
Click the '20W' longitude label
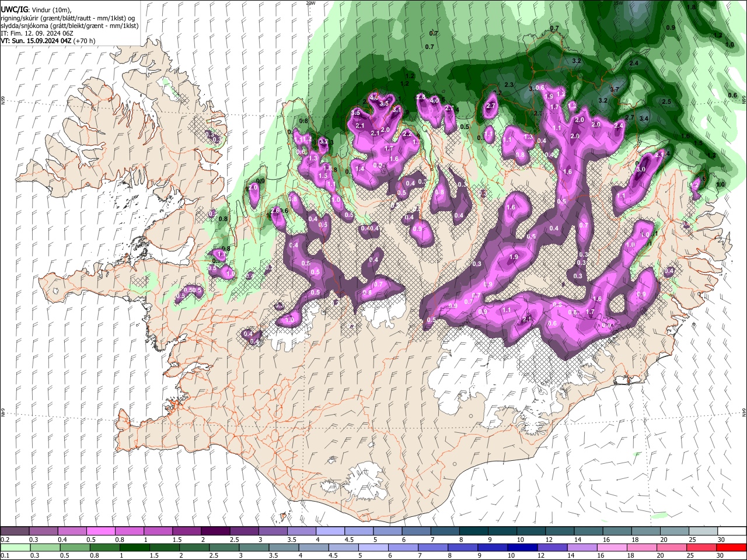(x=310, y=3)
